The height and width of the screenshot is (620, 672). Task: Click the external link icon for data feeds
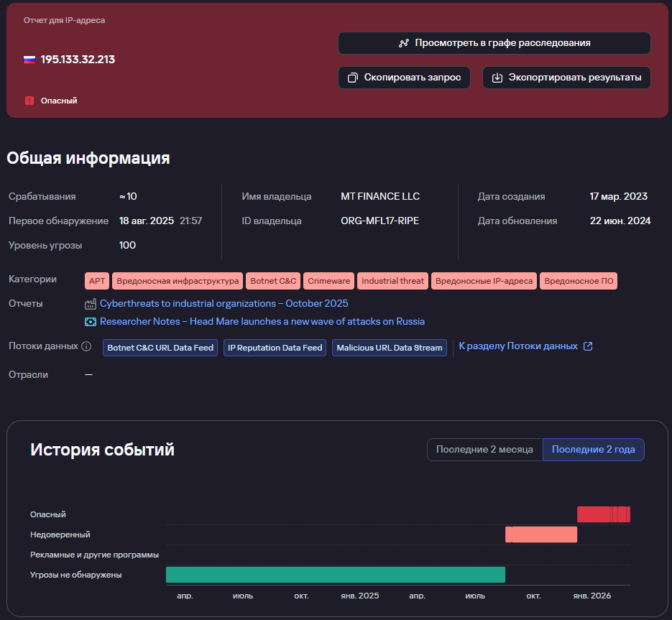[x=588, y=346]
